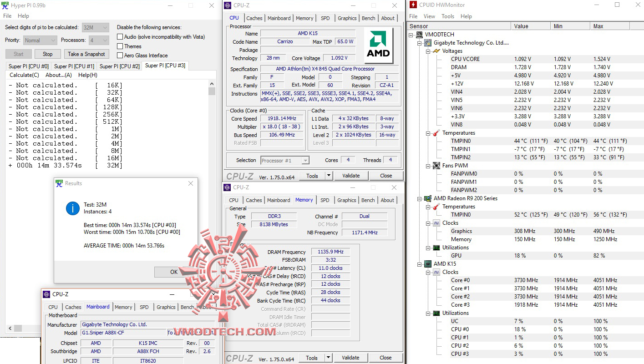Check the Aero Glass Interface option
The width and height of the screenshot is (644, 364).
(120, 56)
